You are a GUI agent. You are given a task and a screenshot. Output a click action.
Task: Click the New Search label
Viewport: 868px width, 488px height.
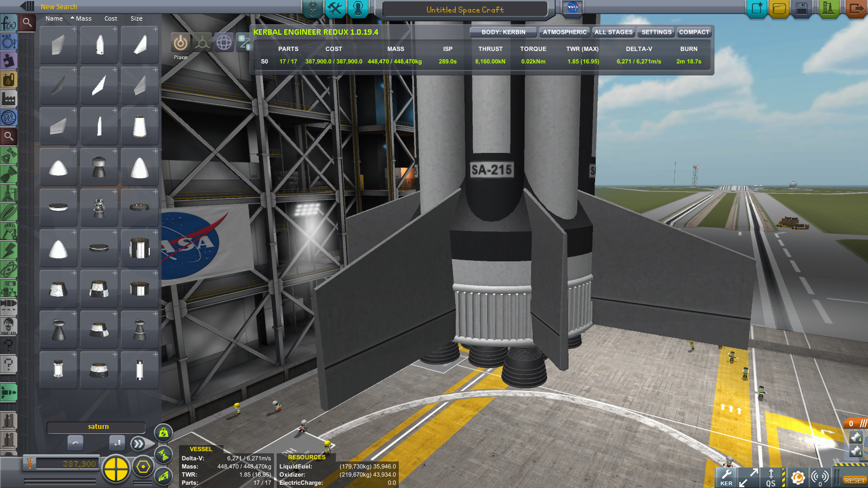(59, 7)
